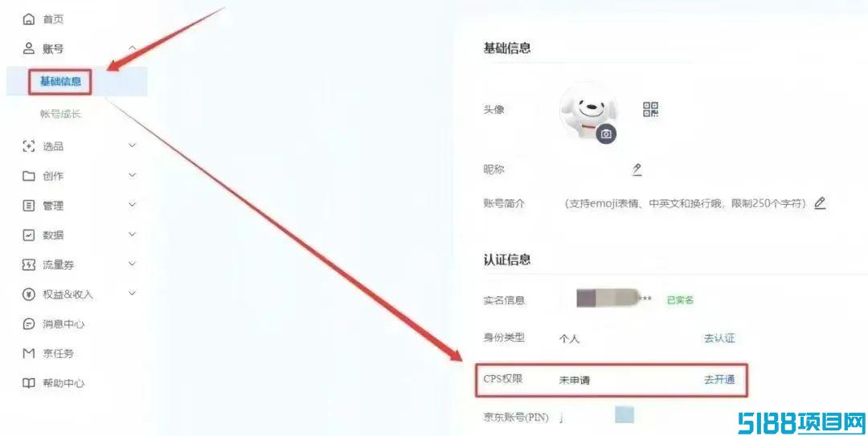The height and width of the screenshot is (436, 868).
Task: Expand the 管理 submenu chevron
Action: 133,205
